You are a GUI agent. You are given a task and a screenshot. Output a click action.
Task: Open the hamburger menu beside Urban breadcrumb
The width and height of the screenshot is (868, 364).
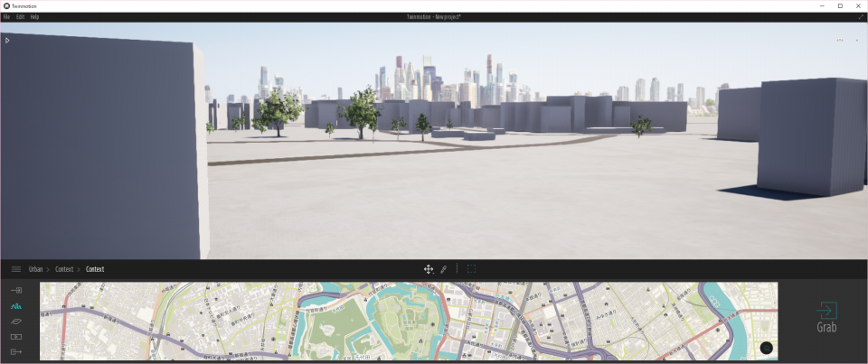(16, 269)
